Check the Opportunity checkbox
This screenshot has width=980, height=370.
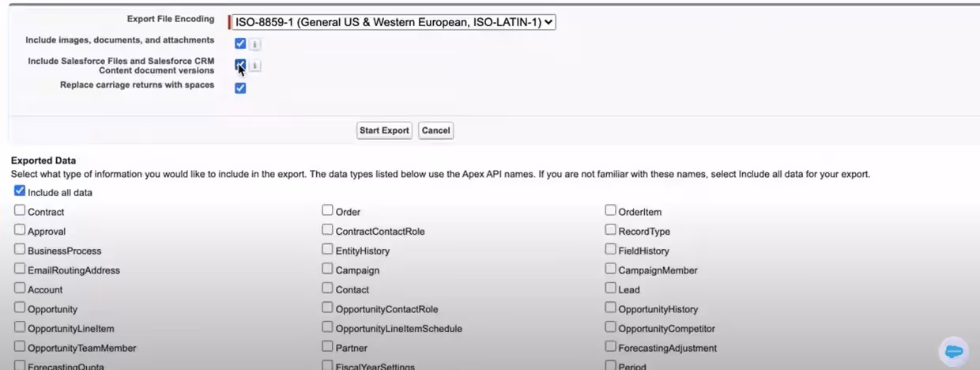(20, 308)
